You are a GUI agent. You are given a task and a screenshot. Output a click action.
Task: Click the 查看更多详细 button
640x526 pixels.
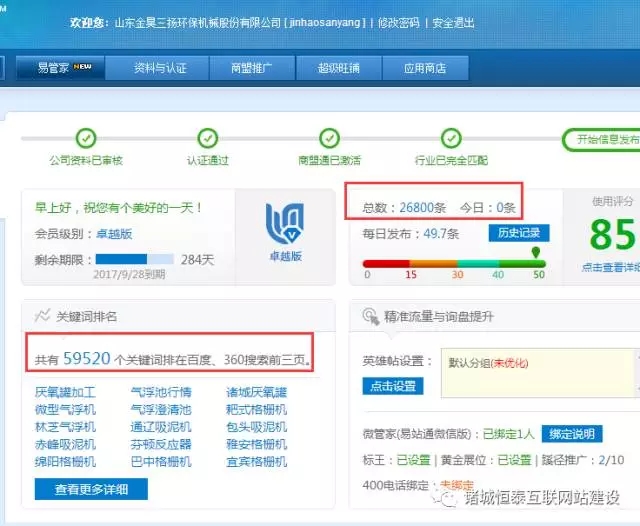91,489
